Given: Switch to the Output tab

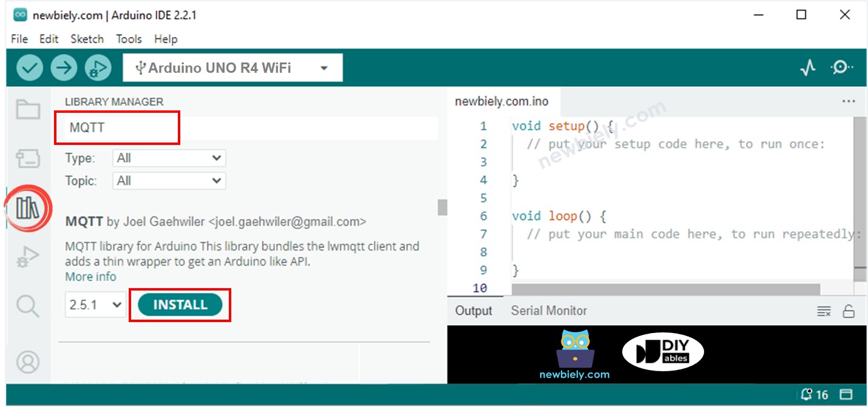Looking at the screenshot, I should (474, 311).
